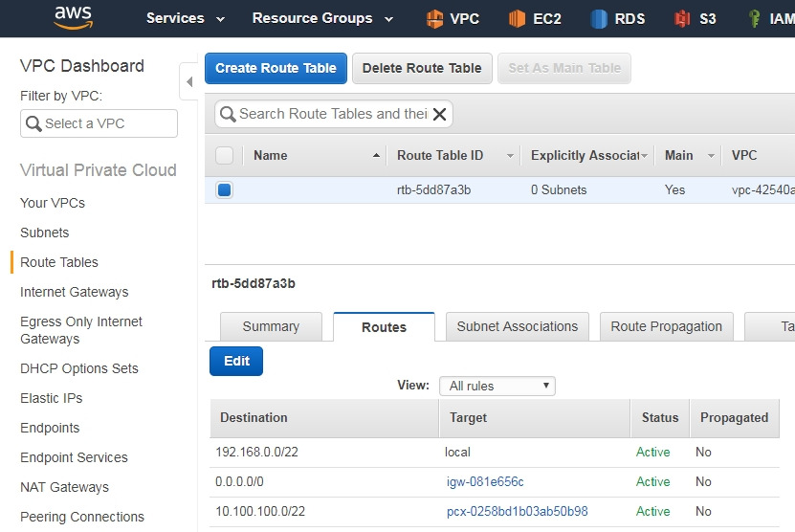Screen dimensions: 795x532
Task: Click Delete Route Table button
Action: click(422, 68)
